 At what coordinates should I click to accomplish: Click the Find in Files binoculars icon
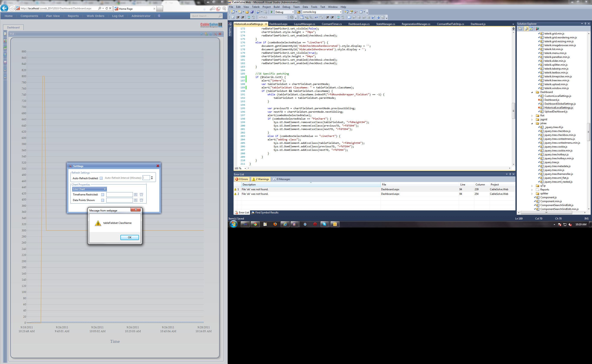pyautogui.click(x=299, y=12)
